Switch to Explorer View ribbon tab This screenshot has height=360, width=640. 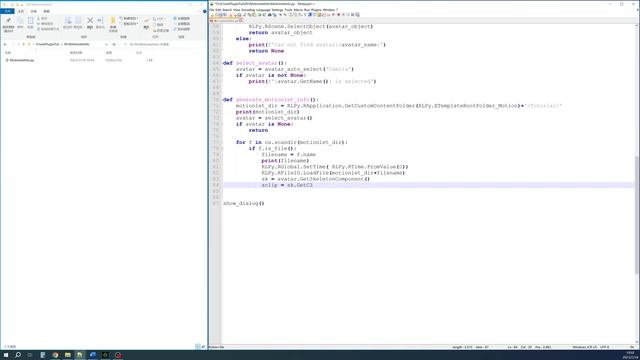click(47, 11)
